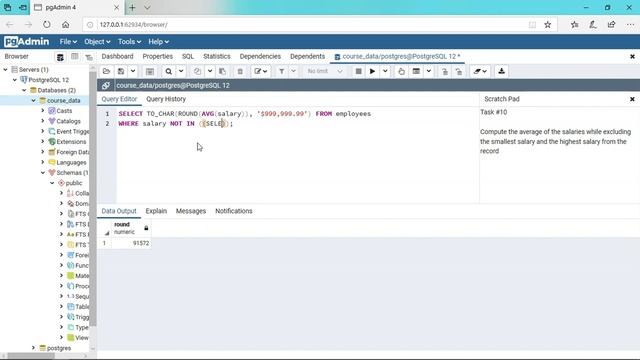Switch to the Dependencies tab
This screenshot has width=640, height=360.
[260, 56]
